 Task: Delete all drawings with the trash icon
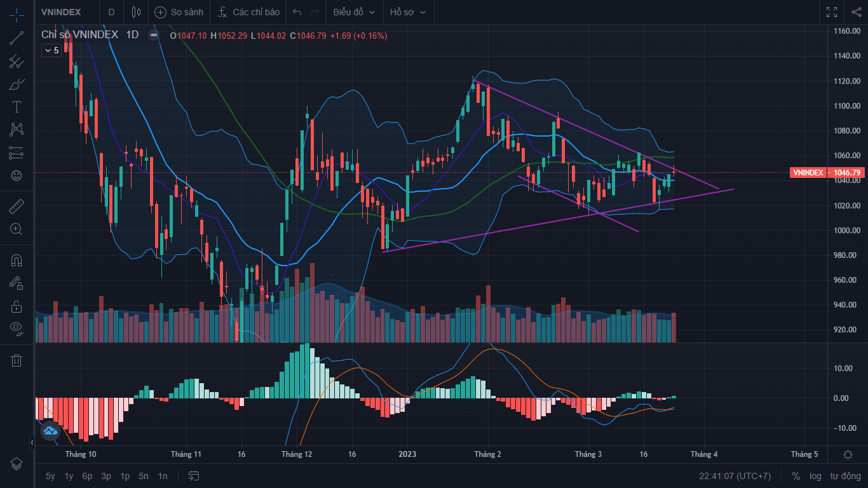coord(17,360)
